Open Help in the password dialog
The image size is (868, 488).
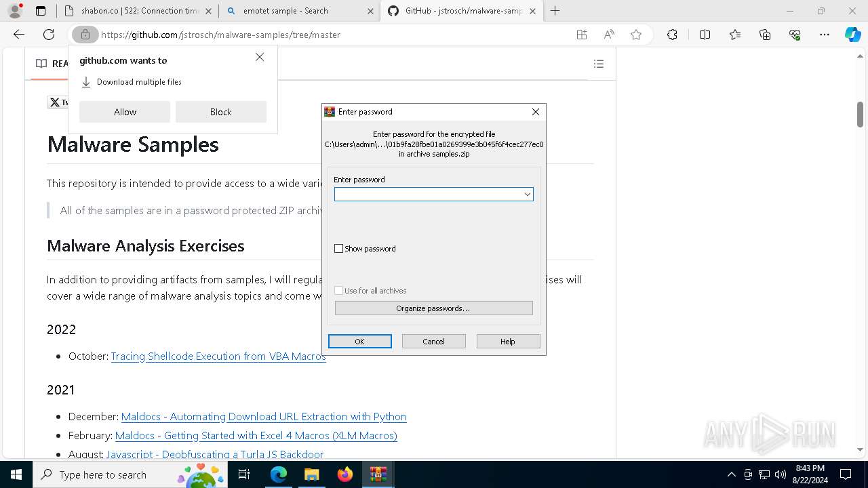point(508,342)
